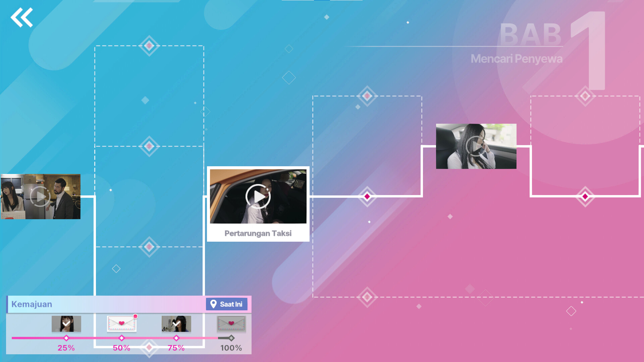644x362 pixels.
Task: Click the 75% progress diamond marker
Action: point(176,338)
